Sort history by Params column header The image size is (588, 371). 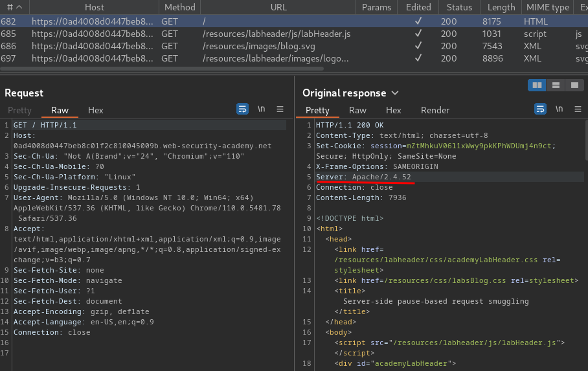pyautogui.click(x=376, y=7)
